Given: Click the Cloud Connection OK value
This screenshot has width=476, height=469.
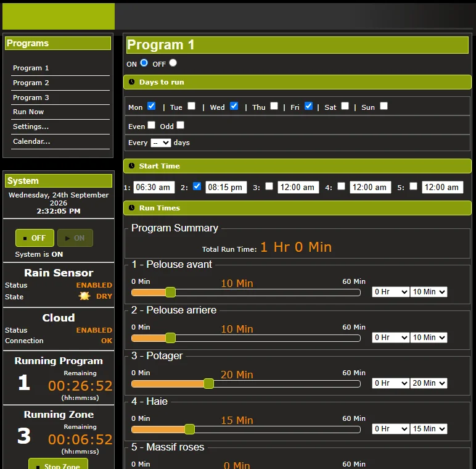Looking at the screenshot, I should [107, 341].
